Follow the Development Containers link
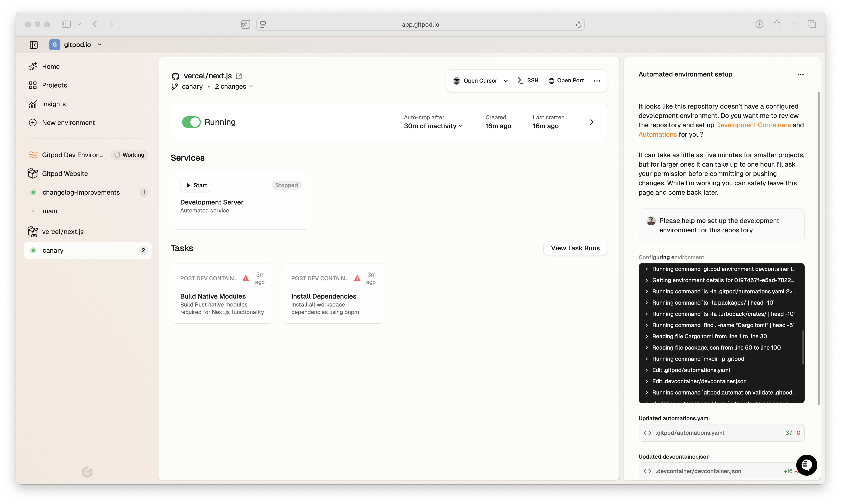 pos(753,125)
